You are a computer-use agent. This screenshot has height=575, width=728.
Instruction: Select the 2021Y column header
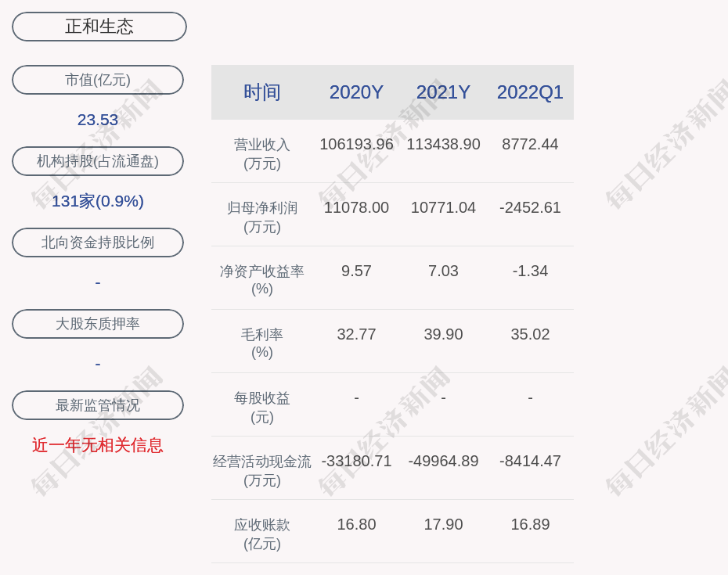(x=443, y=92)
